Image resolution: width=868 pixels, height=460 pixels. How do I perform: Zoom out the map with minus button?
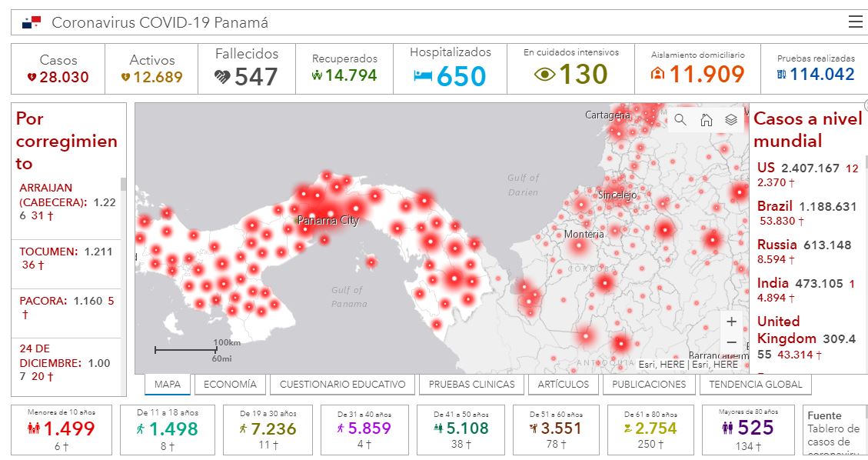(731, 342)
